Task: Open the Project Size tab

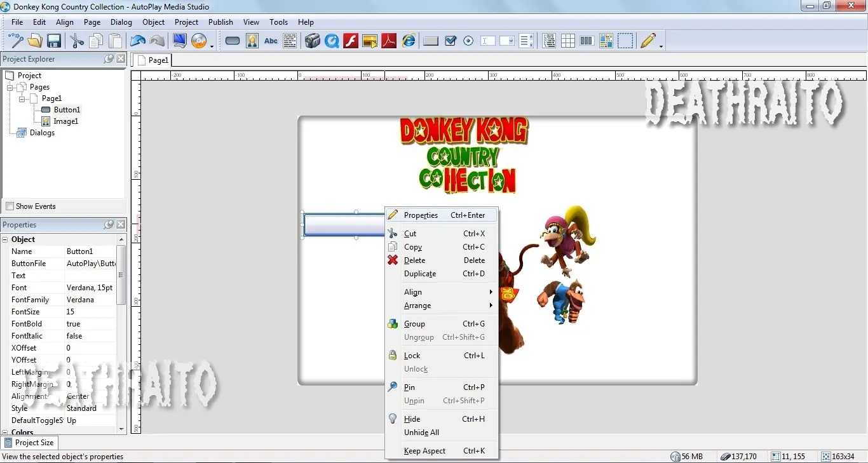Action: 30,443
